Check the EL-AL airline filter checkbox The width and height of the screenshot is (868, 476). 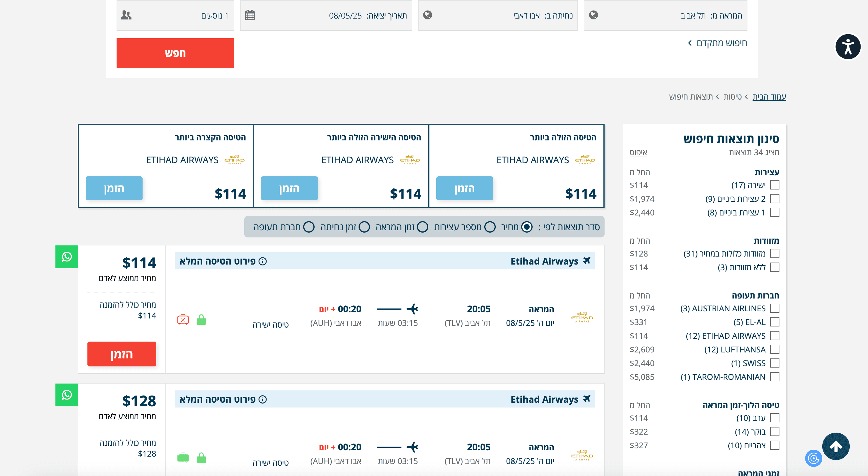(775, 322)
